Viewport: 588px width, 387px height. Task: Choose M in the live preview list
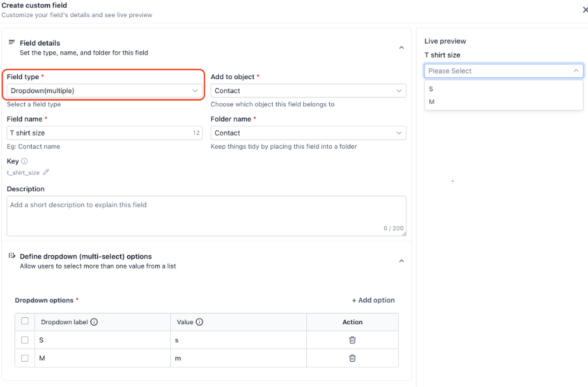(432, 102)
